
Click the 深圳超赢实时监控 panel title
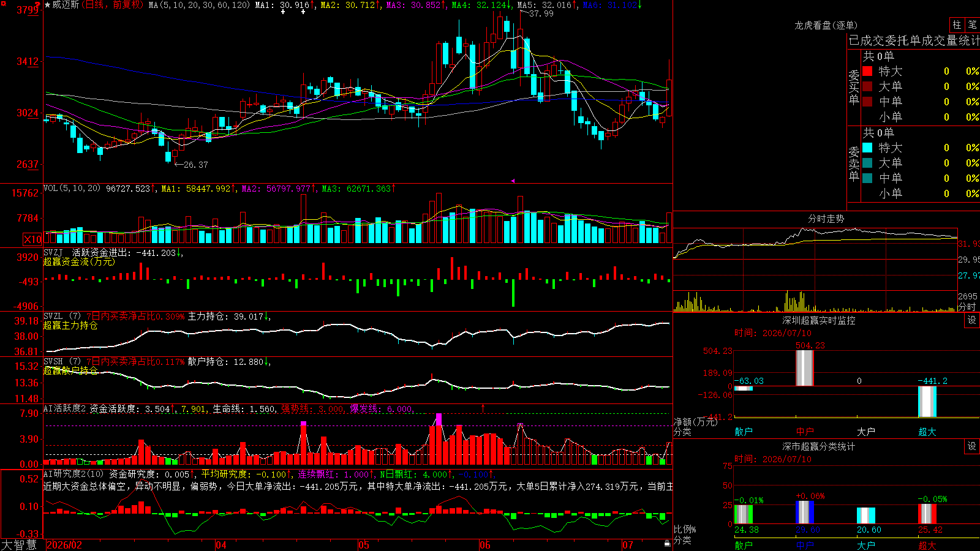819,320
